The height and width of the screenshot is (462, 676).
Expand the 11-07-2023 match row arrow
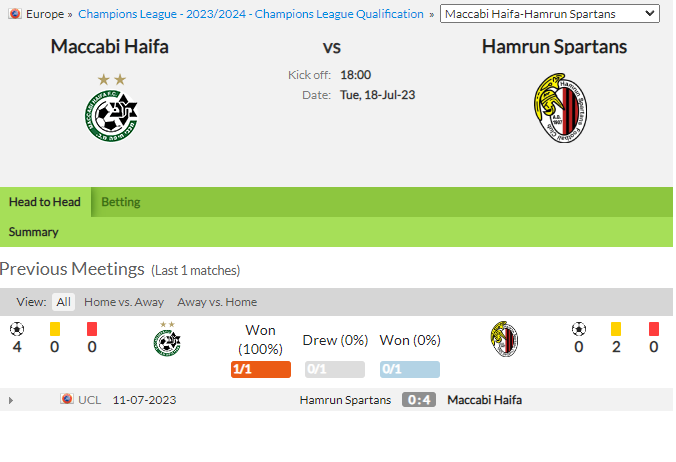click(x=11, y=400)
